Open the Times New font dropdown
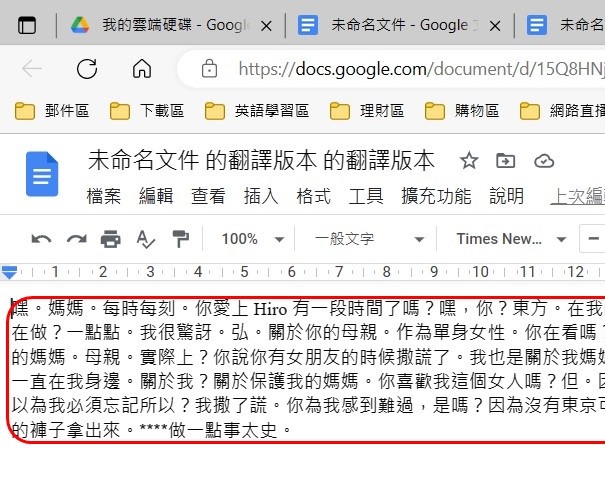 [511, 239]
